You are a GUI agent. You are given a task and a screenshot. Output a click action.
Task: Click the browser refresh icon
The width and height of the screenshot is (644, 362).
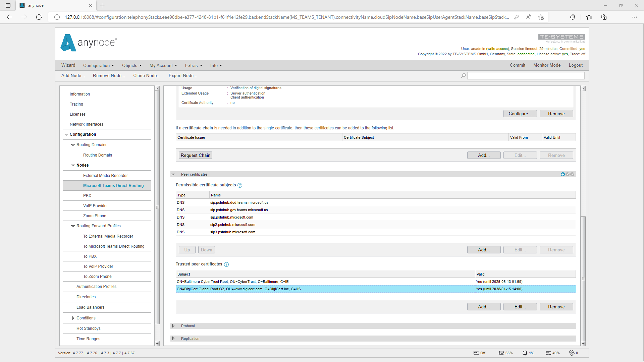(39, 17)
